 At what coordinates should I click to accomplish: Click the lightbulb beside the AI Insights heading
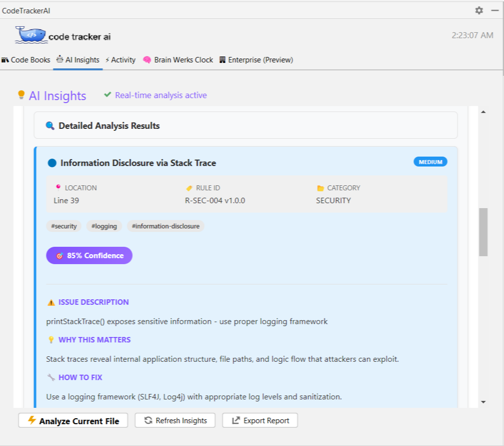coord(21,95)
